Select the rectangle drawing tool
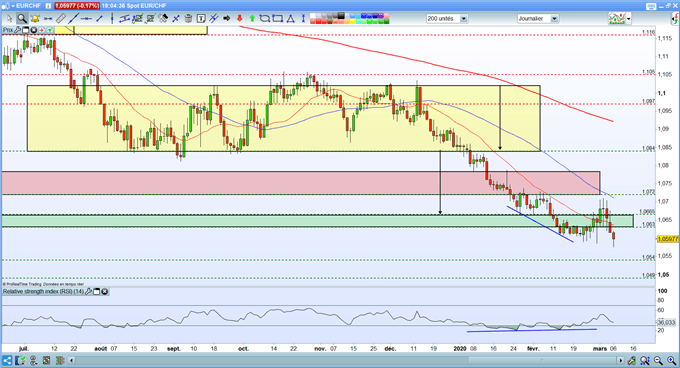Image resolution: width=680 pixels, height=368 pixels. [x=278, y=19]
